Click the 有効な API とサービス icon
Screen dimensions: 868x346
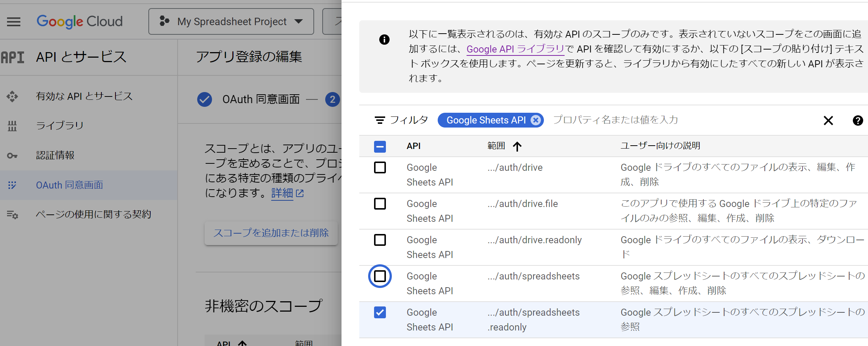click(13, 96)
